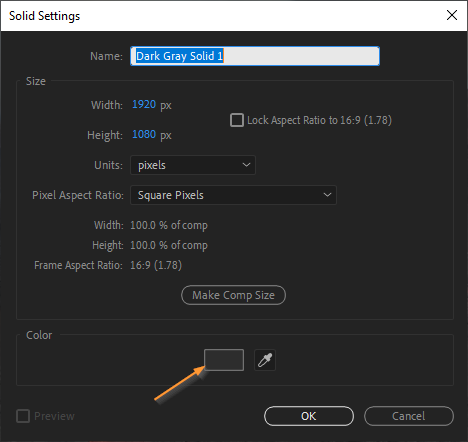
Task: Click the Units dropdown chevron arrow
Action: [246, 165]
